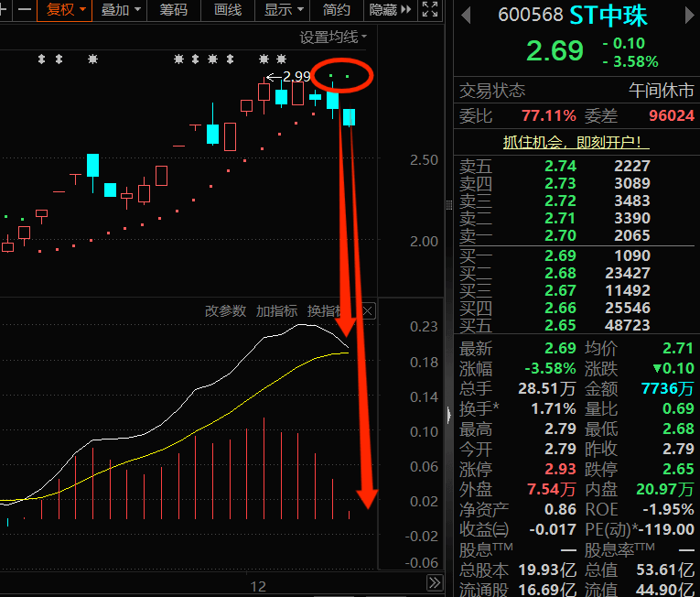Click ROE value -1.95%
Viewport: 700px width, 597px height.
(x=668, y=509)
